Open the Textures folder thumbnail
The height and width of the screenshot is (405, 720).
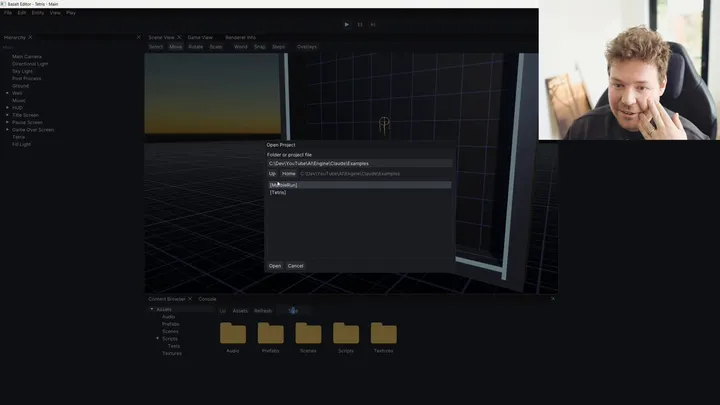pyautogui.click(x=383, y=333)
